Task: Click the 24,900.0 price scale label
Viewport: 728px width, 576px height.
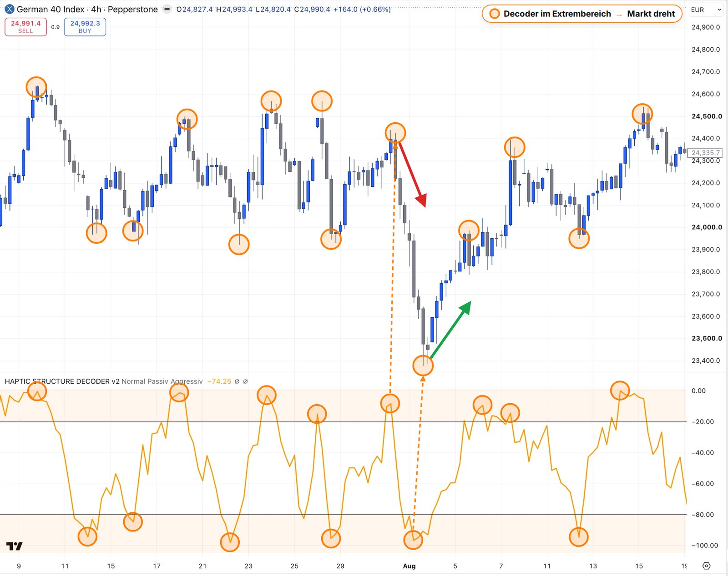Action: pos(706,27)
